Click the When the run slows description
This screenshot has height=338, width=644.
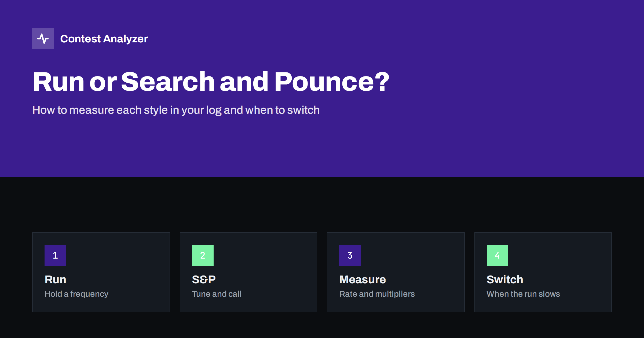pos(523,294)
